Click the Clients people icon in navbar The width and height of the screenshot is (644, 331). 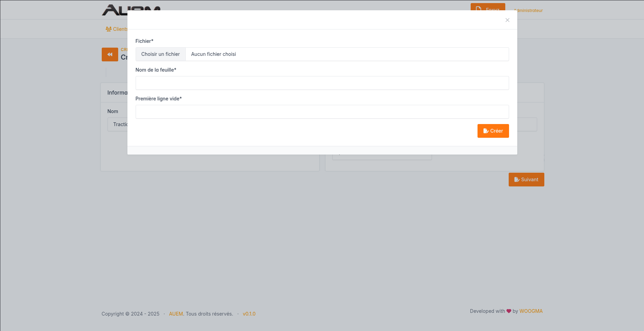coord(109,29)
